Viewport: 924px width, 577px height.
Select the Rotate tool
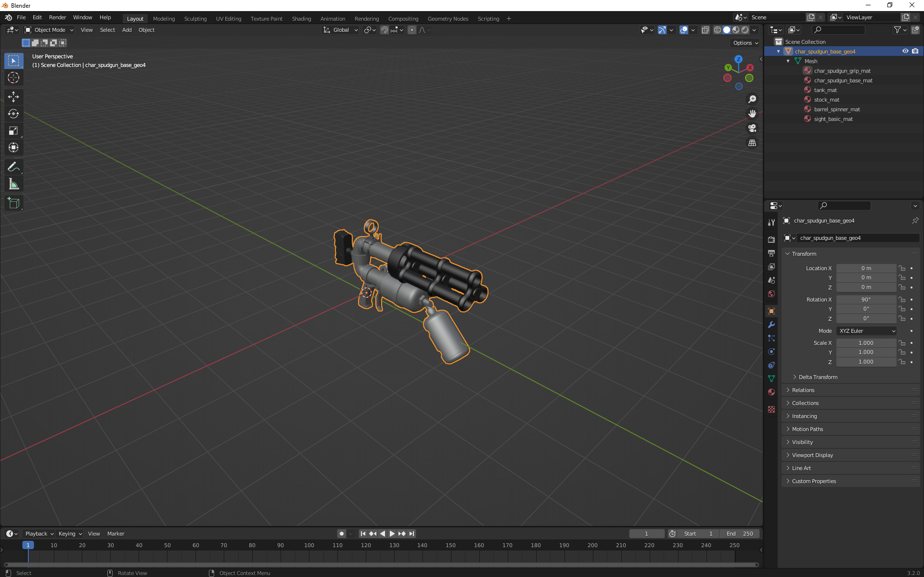click(x=13, y=114)
